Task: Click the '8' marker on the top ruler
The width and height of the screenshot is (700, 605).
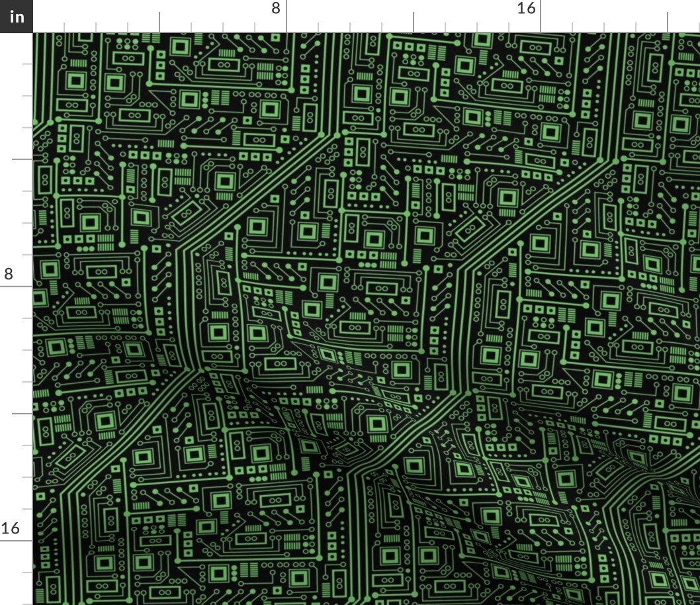Action: coord(275,9)
